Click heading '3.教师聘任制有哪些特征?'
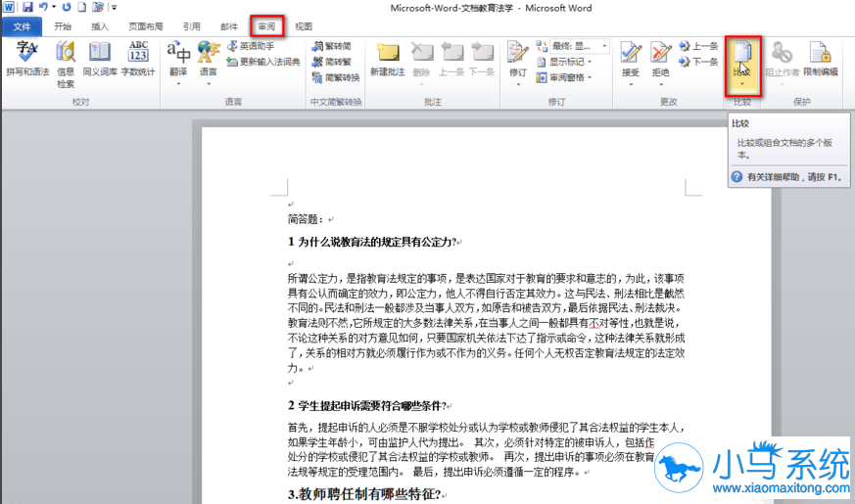 364,494
